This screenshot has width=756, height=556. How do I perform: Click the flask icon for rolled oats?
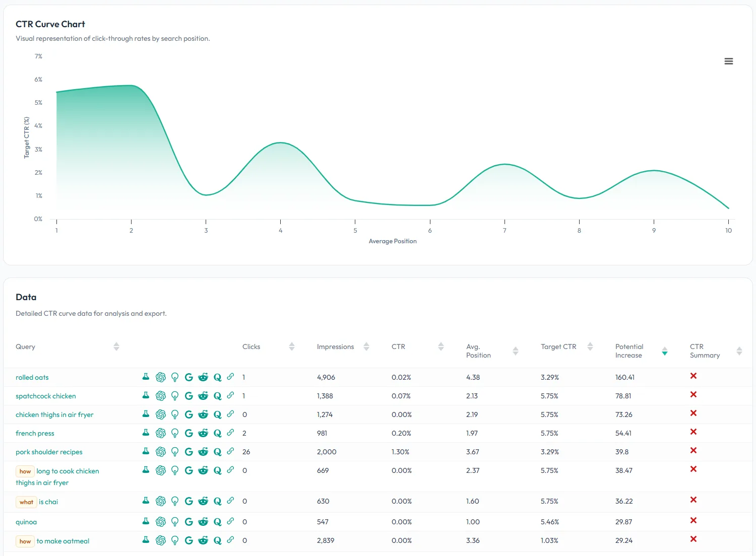pos(146,377)
